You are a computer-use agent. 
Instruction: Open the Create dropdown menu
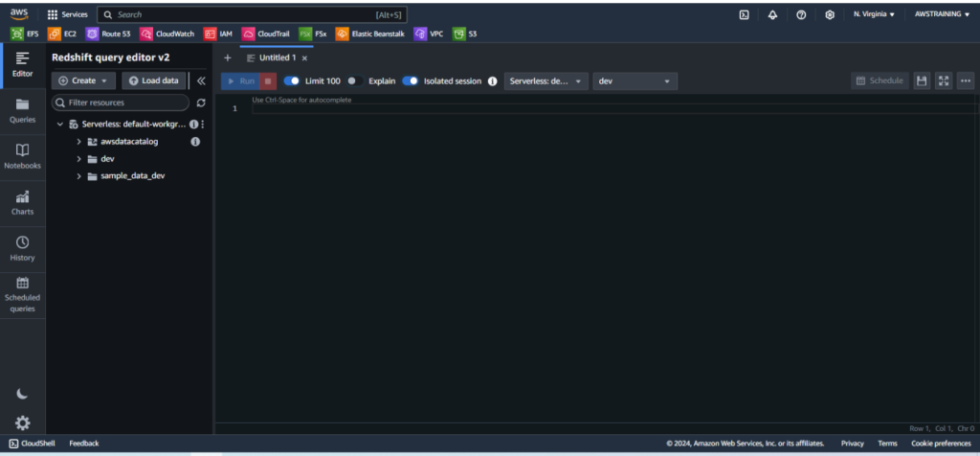click(83, 81)
